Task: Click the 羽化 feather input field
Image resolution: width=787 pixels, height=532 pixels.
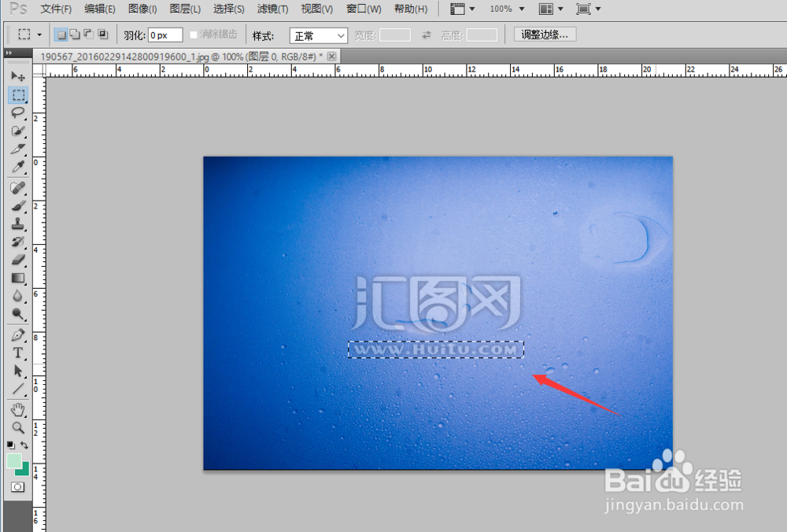Action: click(x=165, y=35)
